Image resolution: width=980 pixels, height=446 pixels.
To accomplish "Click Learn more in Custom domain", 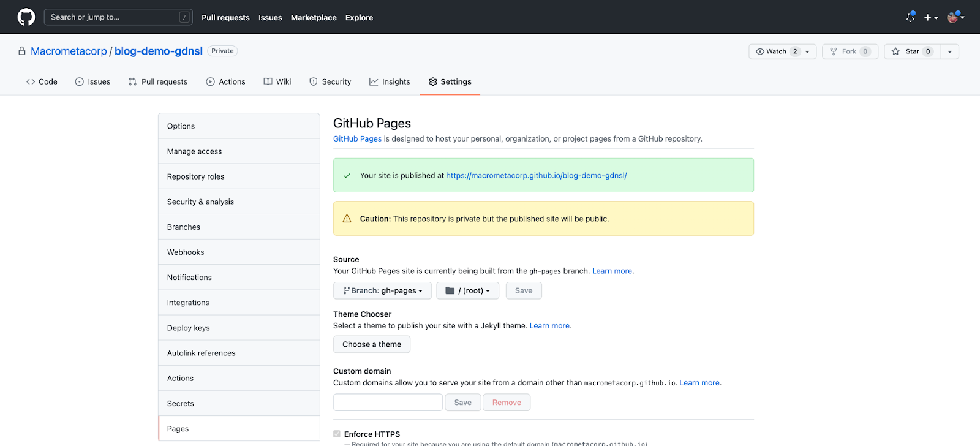I will tap(699, 382).
